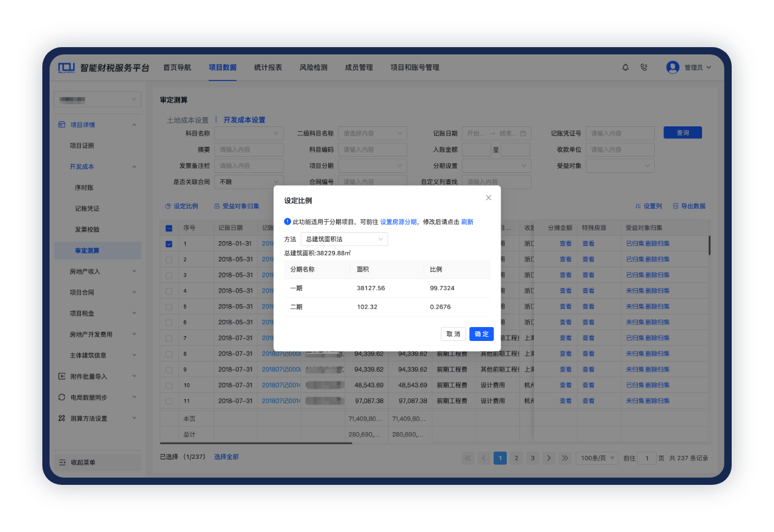Toggle the select-all header checkbox
The image size is (774, 532).
[x=169, y=228]
